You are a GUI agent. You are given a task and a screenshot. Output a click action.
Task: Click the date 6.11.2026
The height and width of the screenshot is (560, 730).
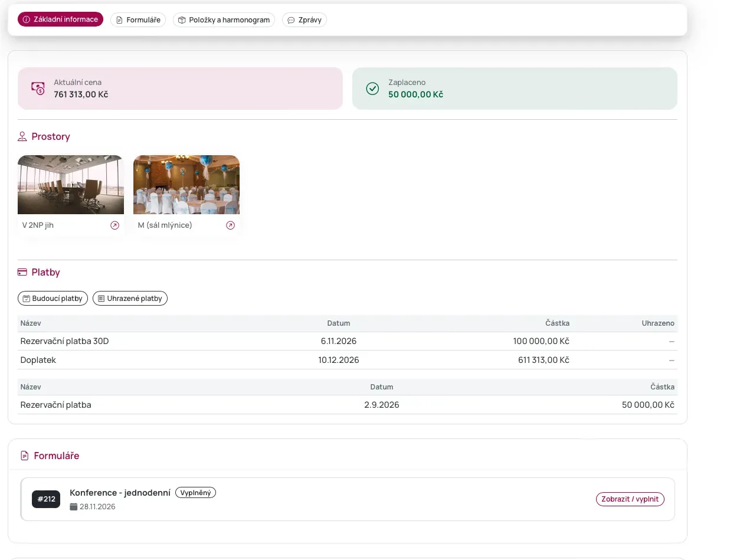coord(339,341)
